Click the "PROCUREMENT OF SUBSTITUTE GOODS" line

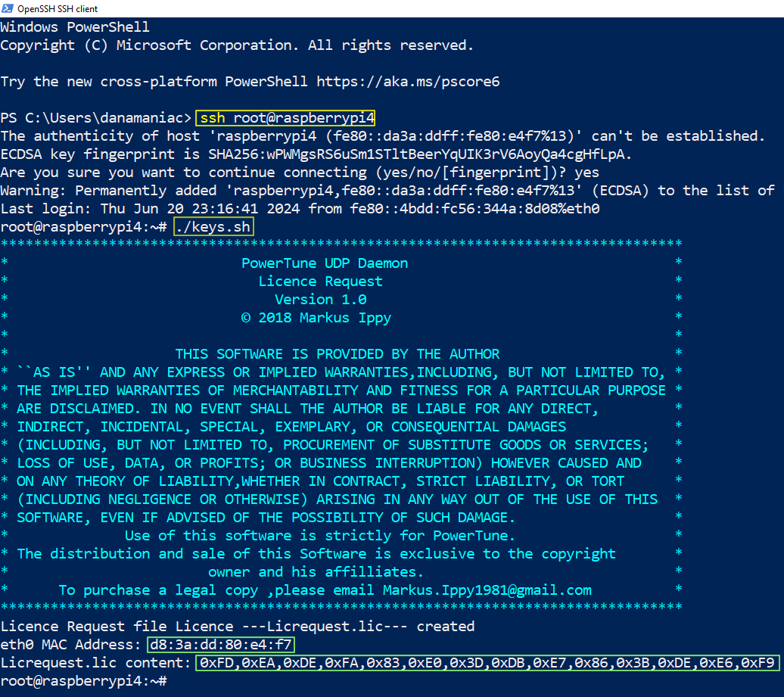332,445
